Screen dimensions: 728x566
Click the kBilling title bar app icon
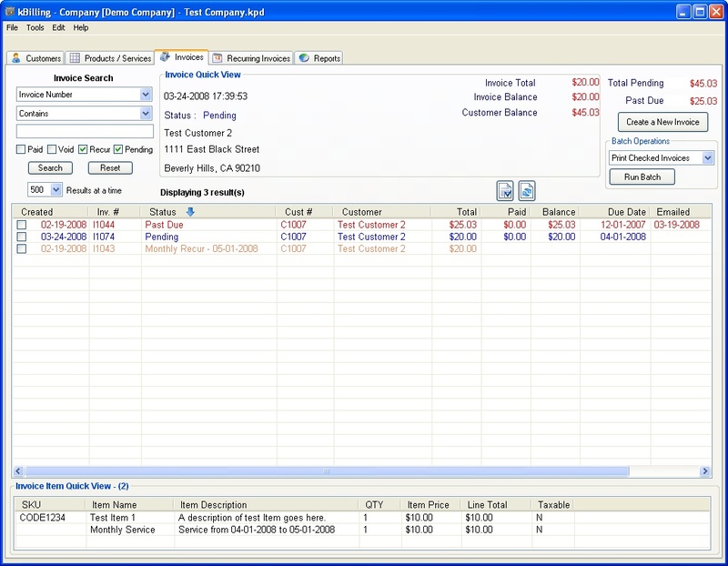coord(10,12)
